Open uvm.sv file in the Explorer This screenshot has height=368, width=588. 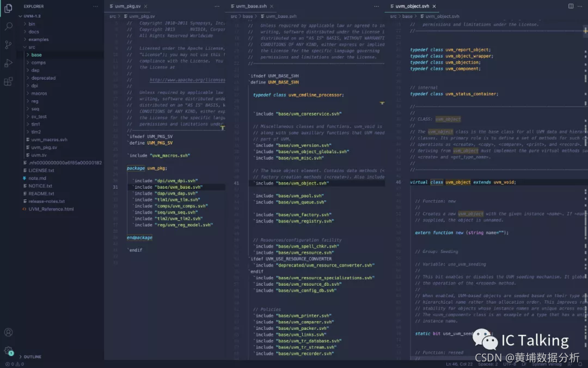[x=39, y=155]
